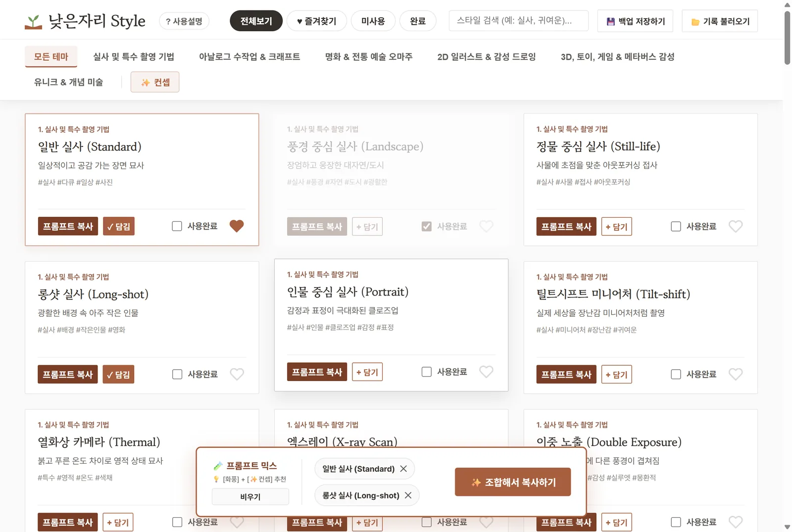Favorite 이중 노출 (Double Exposure) heart icon
Viewport: 792px width, 532px height.
coord(736,522)
